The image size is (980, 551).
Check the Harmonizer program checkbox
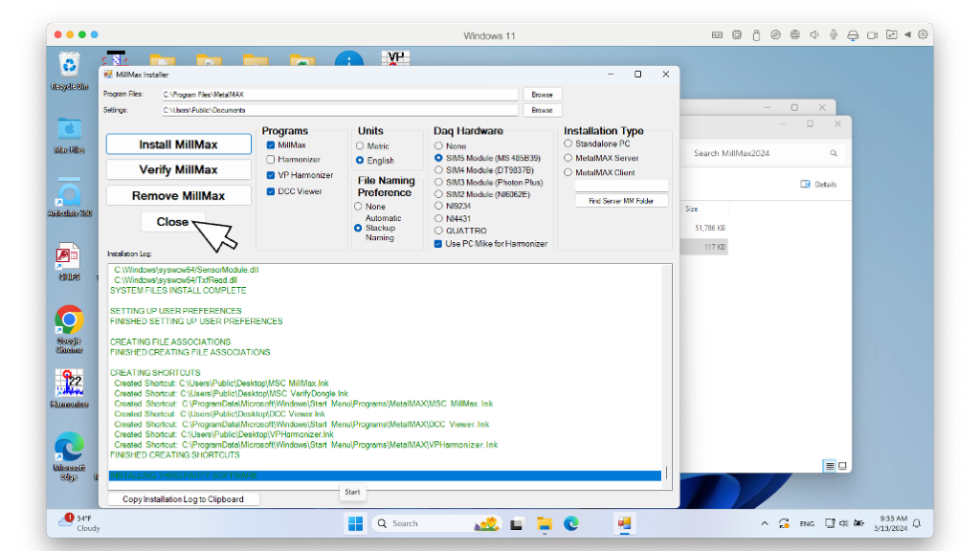(271, 160)
